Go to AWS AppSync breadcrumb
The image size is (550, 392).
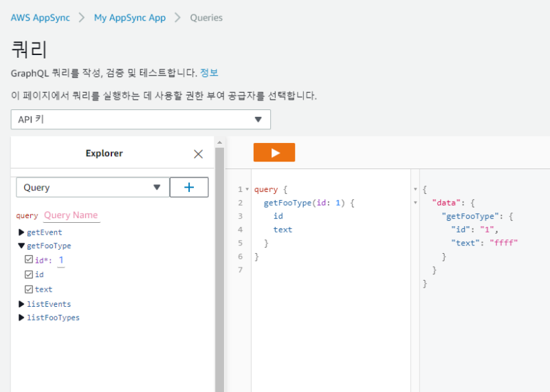(40, 18)
